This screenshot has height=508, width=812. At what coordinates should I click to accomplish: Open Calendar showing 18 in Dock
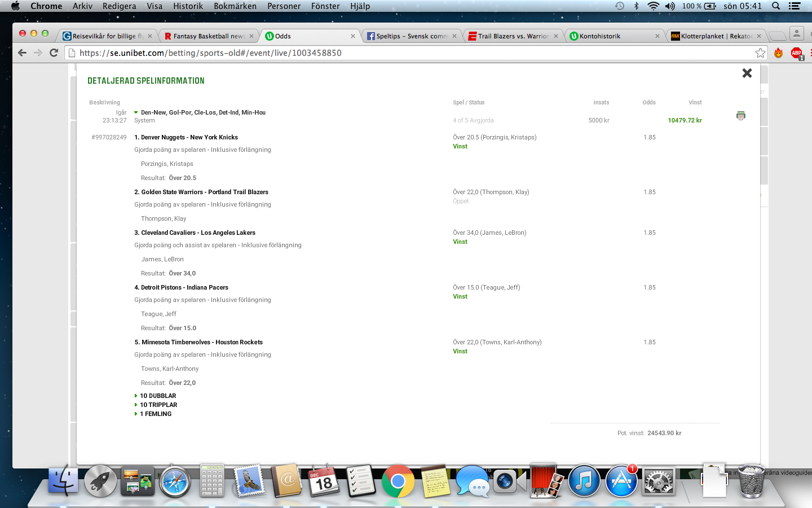[x=324, y=481]
